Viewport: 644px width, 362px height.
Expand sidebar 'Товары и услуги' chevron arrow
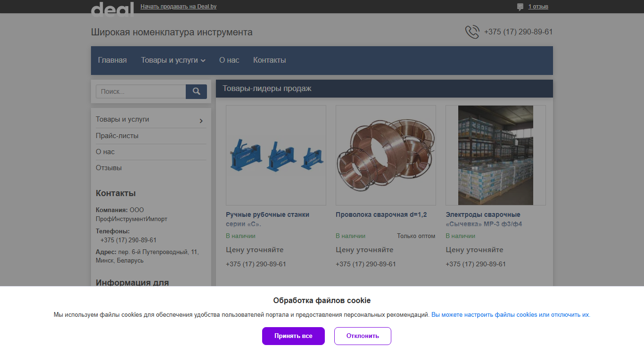201,121
